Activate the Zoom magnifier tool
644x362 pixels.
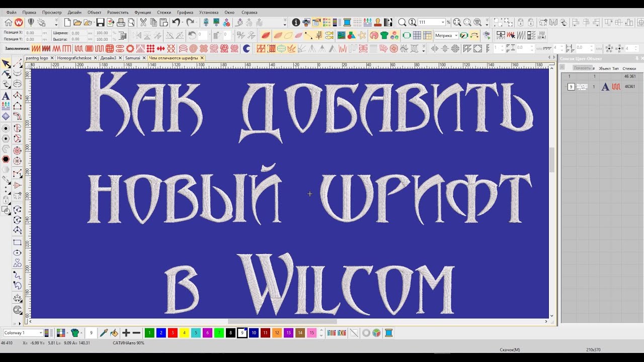click(402, 22)
